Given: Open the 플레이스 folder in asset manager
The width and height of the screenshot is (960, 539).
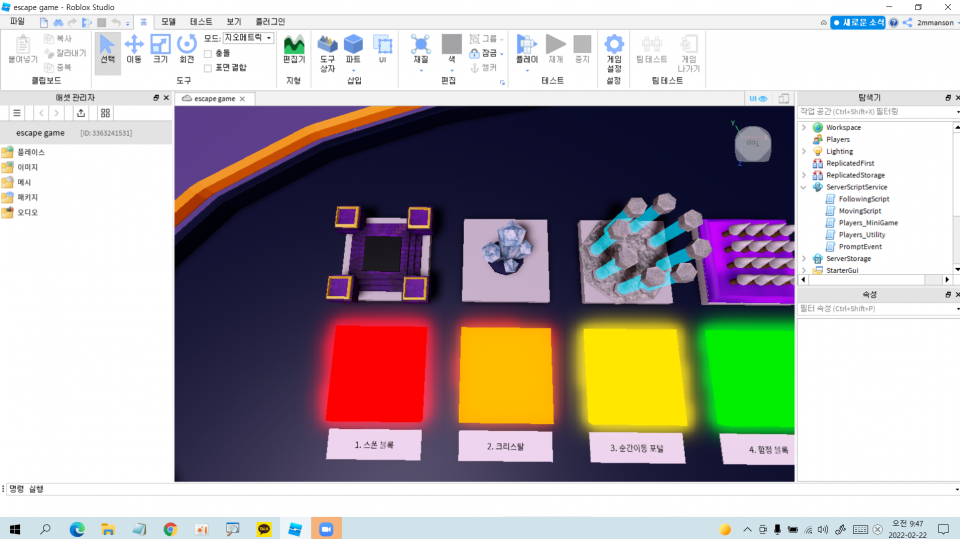Looking at the screenshot, I should [24, 152].
